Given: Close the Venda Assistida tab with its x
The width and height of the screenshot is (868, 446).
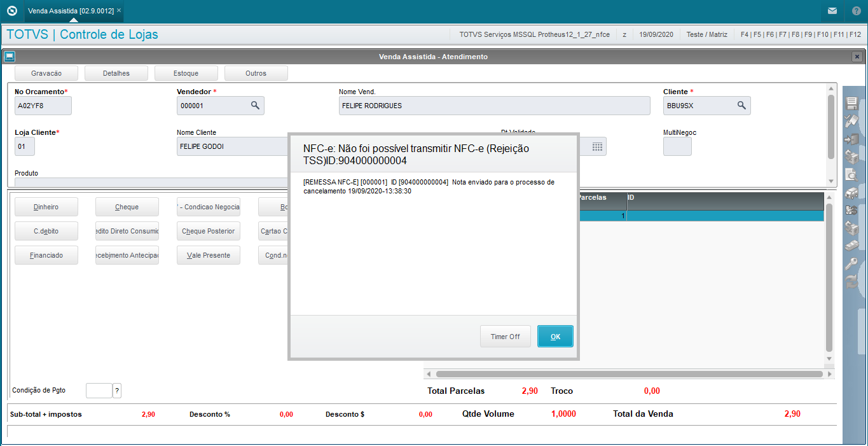Looking at the screenshot, I should [119, 10].
